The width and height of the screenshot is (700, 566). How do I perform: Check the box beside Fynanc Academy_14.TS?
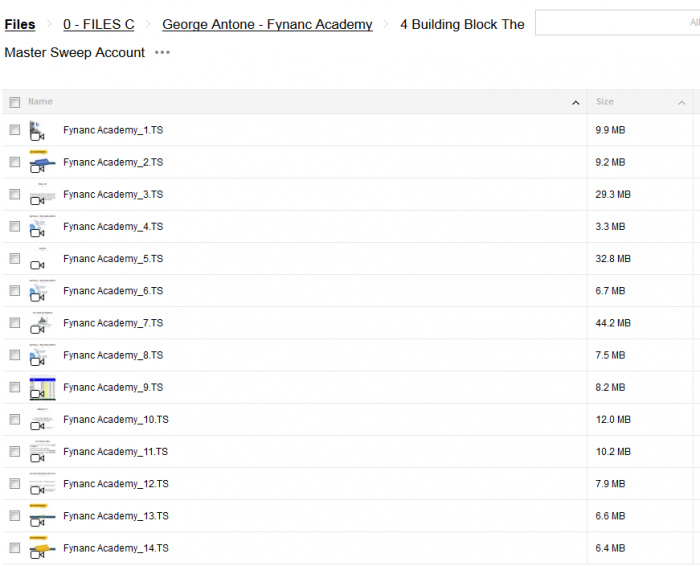(x=15, y=548)
